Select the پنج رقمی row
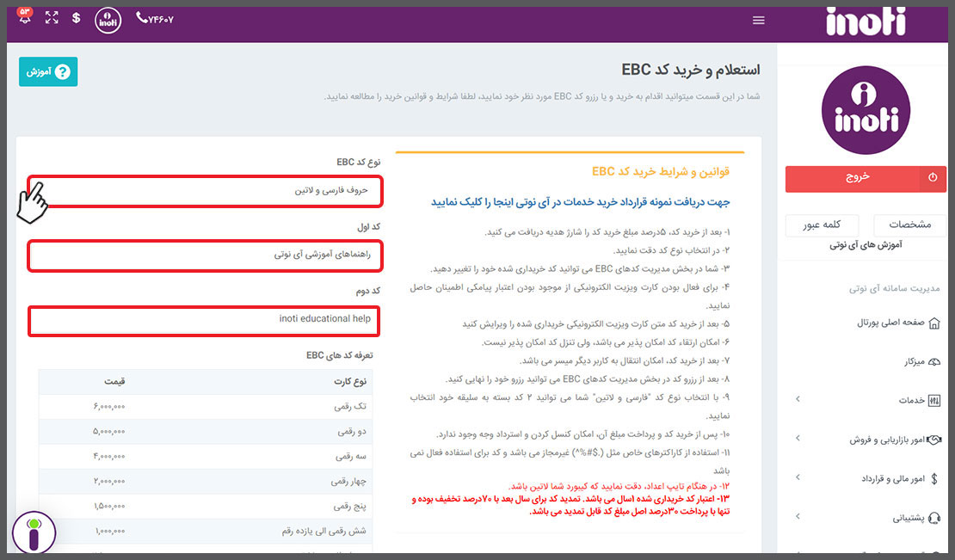The width and height of the screenshot is (955, 560). coord(206,507)
